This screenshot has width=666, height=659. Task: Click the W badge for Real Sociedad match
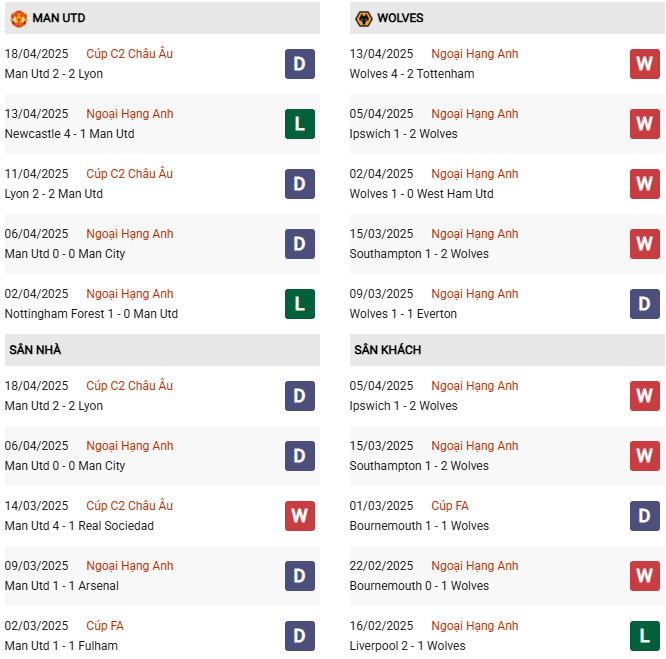pyautogui.click(x=299, y=516)
